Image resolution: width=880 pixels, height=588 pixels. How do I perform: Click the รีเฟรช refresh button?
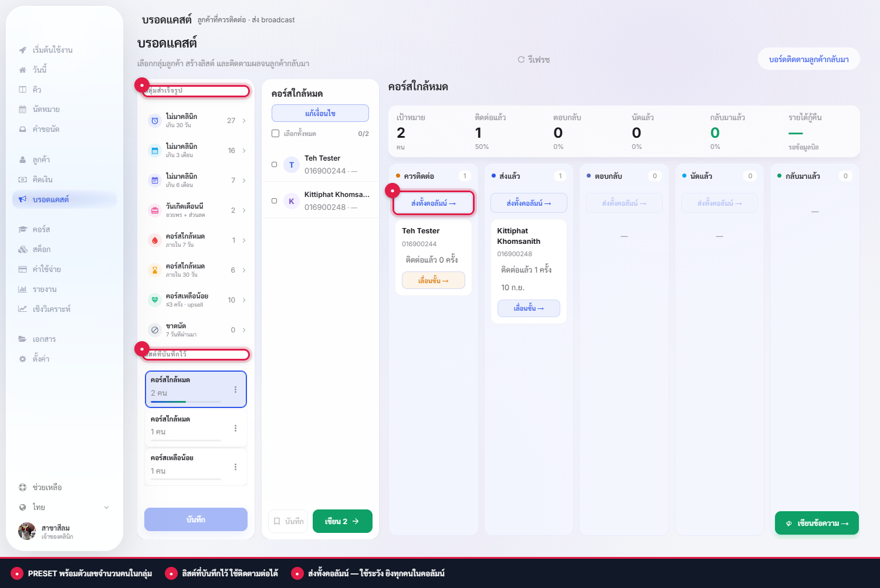(534, 60)
